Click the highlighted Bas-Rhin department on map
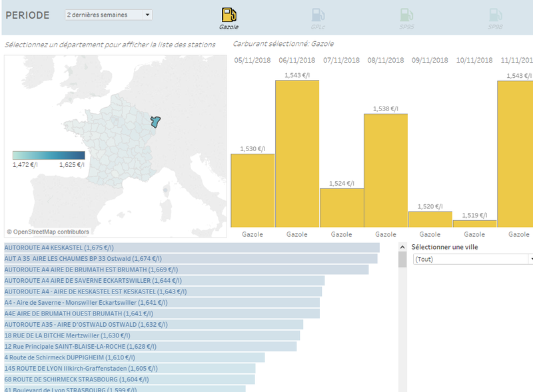Image resolution: width=533 pixels, height=392 pixels. click(x=156, y=122)
